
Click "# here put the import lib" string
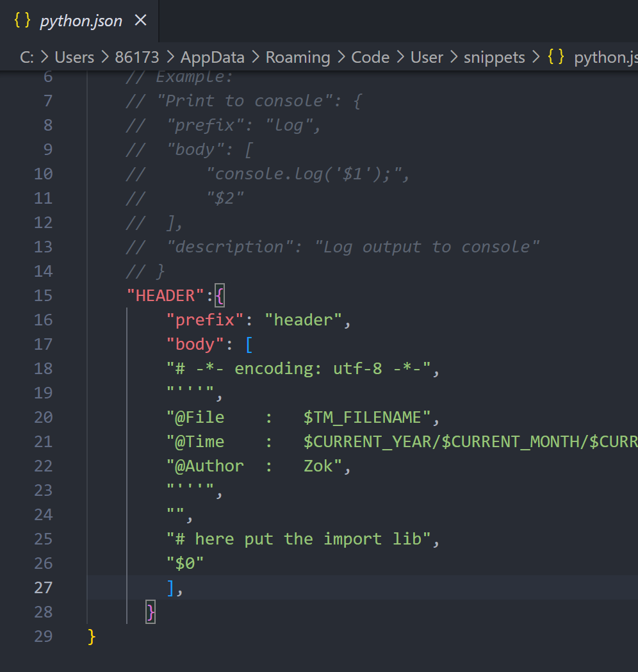[299, 539]
